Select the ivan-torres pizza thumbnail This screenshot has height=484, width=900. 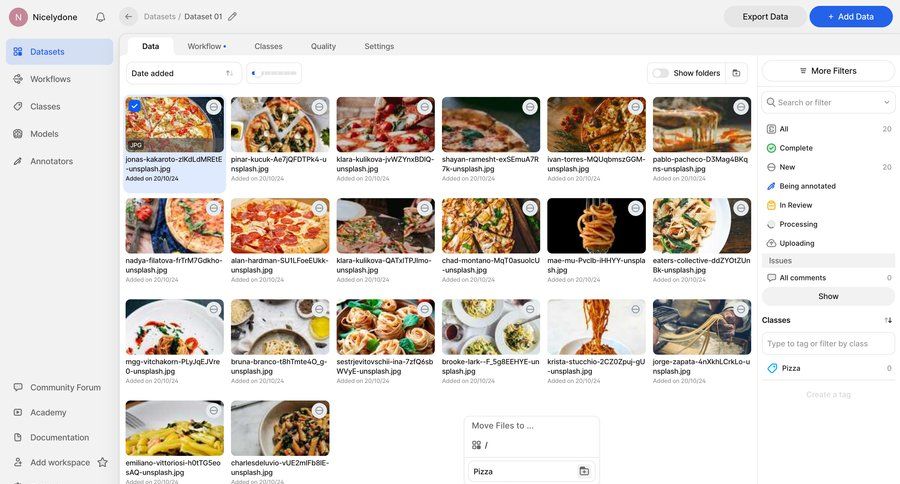[x=596, y=125]
